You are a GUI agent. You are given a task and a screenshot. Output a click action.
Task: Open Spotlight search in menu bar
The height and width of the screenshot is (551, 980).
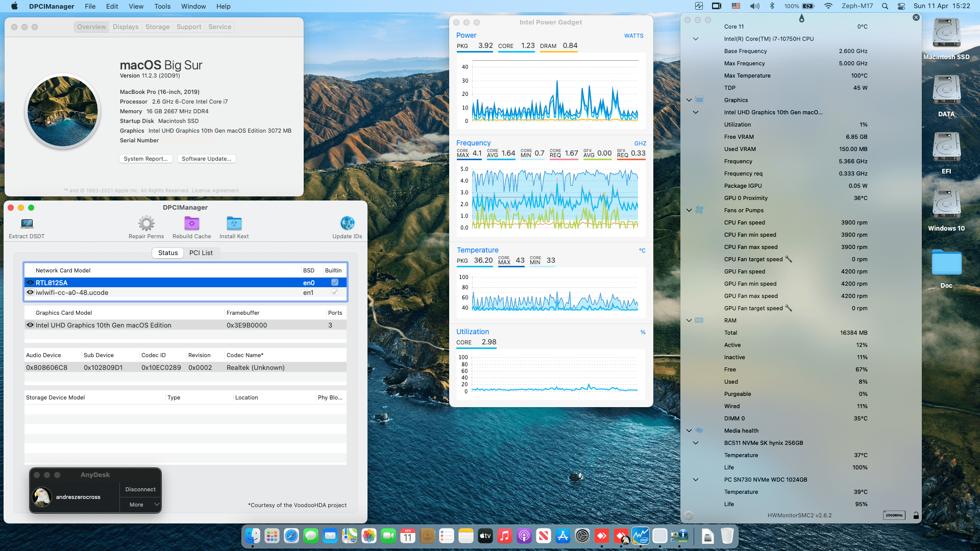tap(885, 6)
